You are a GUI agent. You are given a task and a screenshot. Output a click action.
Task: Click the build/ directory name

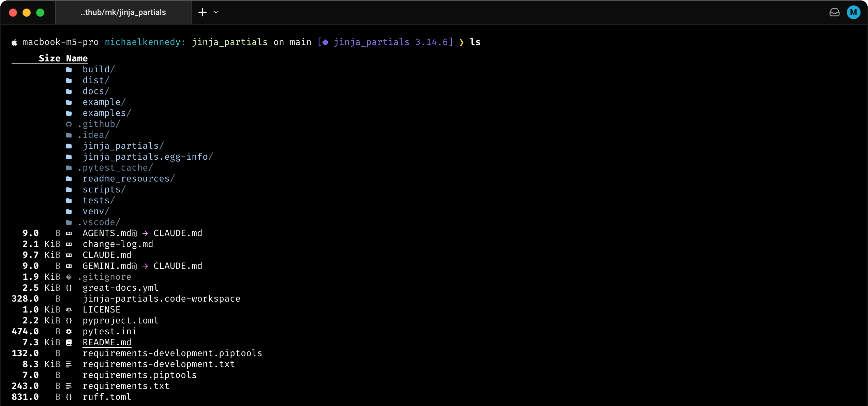pos(99,69)
